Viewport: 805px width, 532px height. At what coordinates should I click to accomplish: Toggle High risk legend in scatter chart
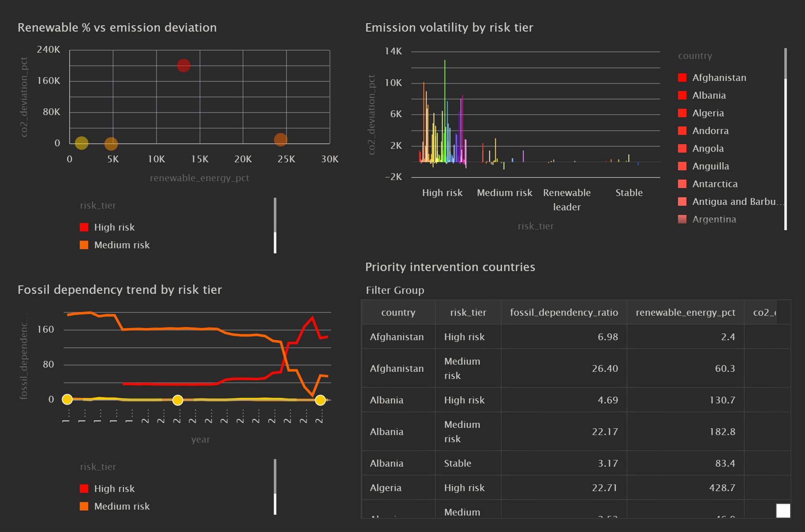pos(107,227)
